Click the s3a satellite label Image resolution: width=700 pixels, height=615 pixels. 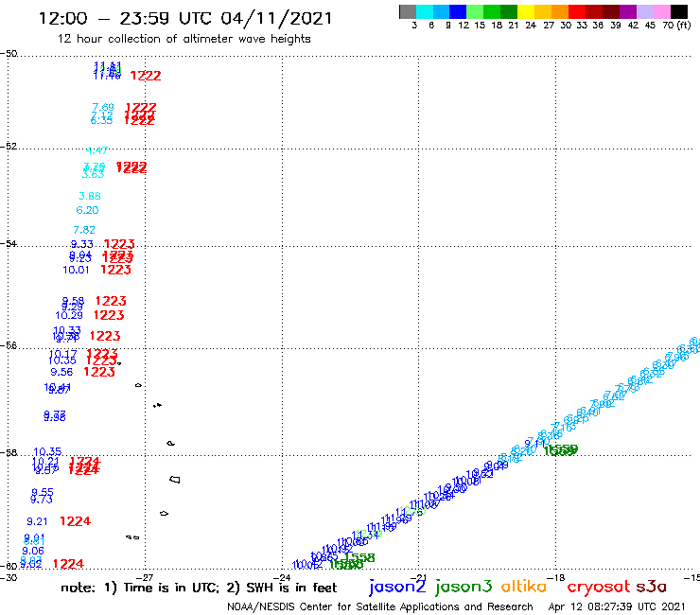[x=651, y=587]
